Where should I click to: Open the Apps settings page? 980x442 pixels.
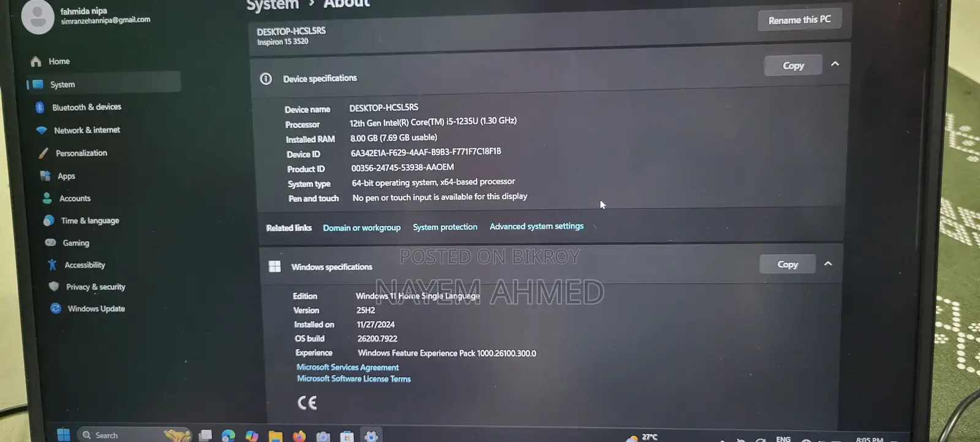(x=66, y=176)
